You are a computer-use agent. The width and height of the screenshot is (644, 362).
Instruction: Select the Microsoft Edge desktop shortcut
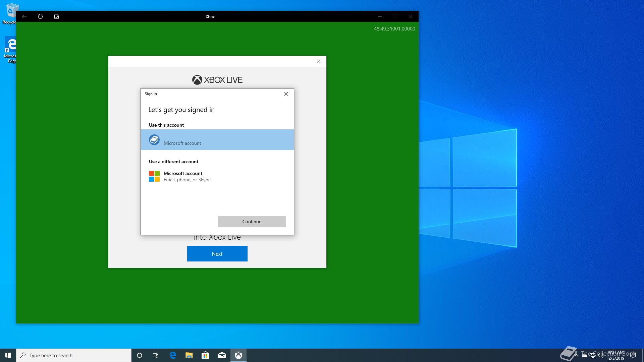coord(11,50)
